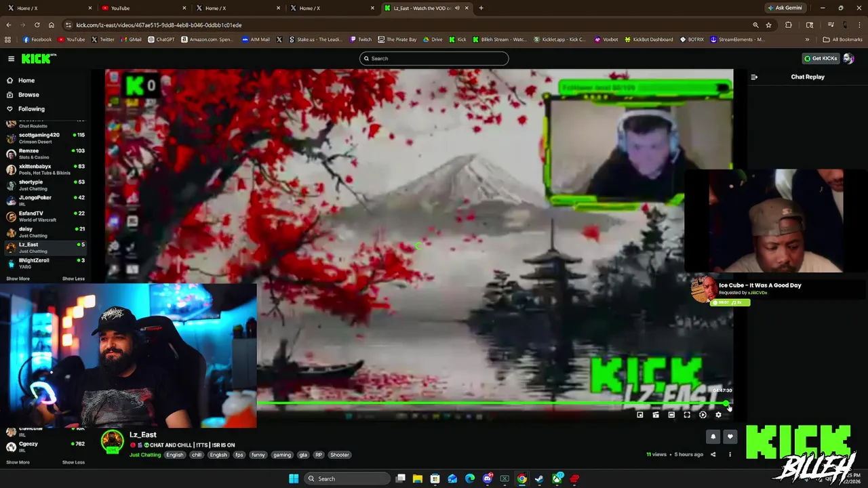Open shortypie channel in sidebar
This screenshot has height=488, width=868.
pyautogui.click(x=46, y=184)
